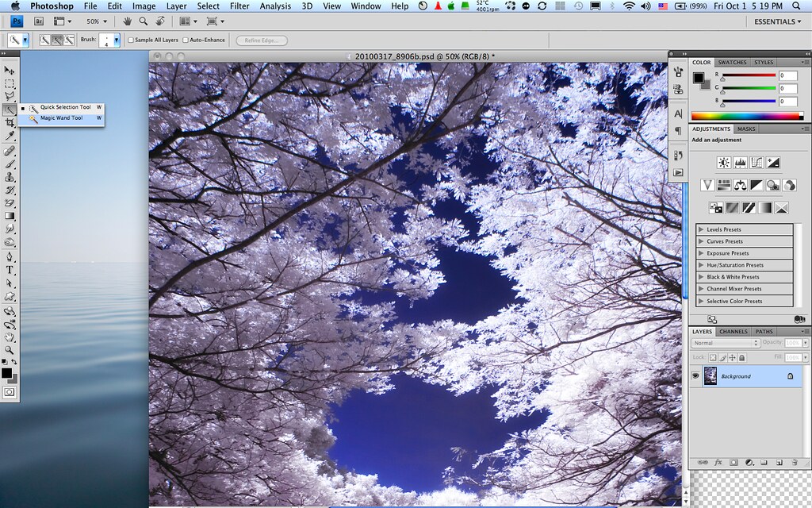Pick the Custom Shape tool
812x508 pixels.
10,297
